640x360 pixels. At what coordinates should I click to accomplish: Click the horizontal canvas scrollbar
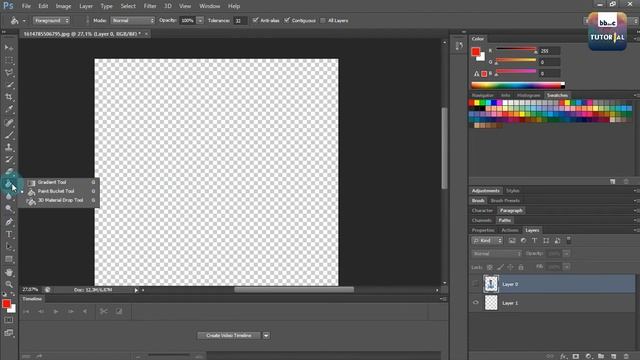(294, 290)
